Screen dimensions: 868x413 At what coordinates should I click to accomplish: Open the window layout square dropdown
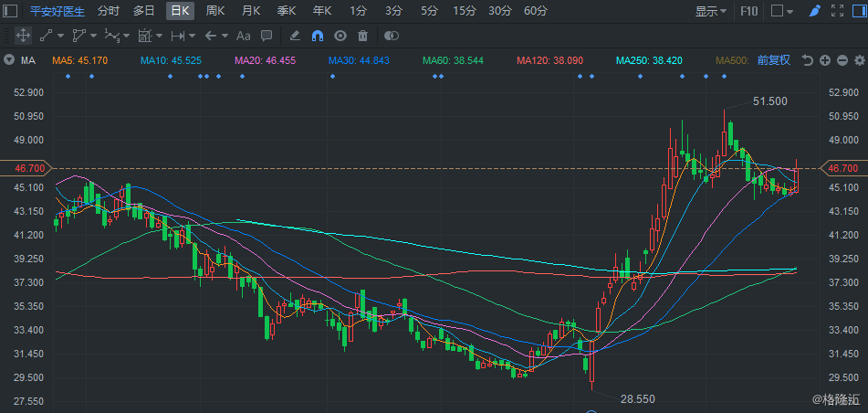[782, 11]
